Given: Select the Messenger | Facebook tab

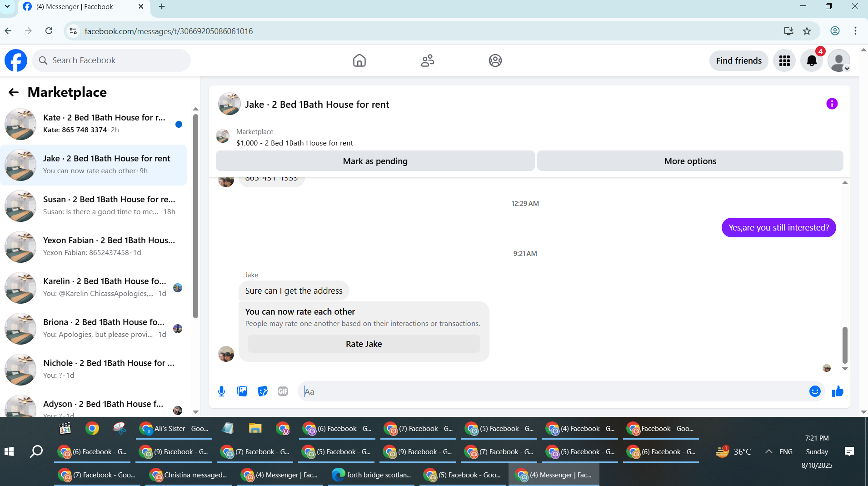Looking at the screenshot, I should coord(84,7).
